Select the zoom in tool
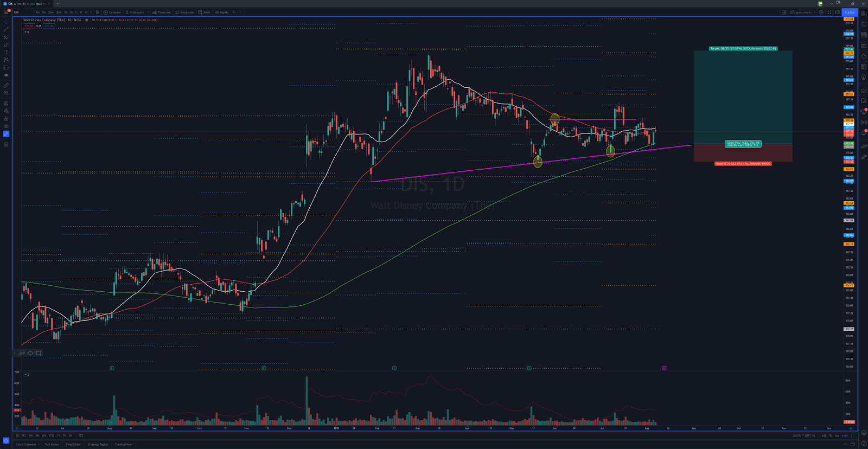Viewport: 868px width, 449px height. (x=6, y=93)
